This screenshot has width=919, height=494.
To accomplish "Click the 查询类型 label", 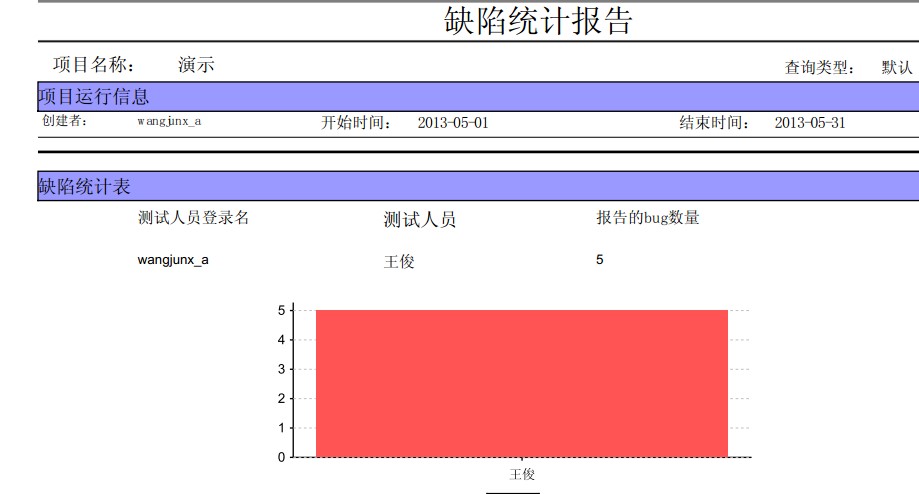I will click(x=819, y=67).
